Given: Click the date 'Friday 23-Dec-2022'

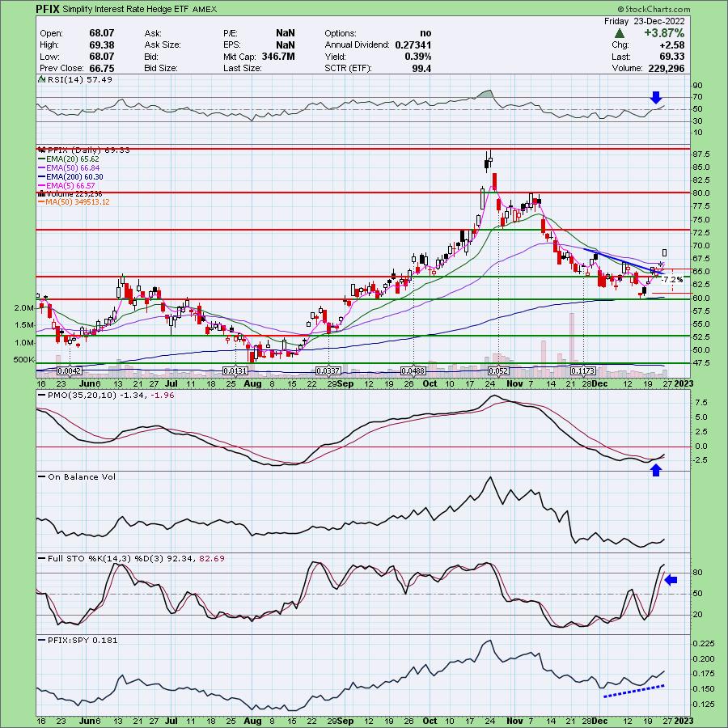Looking at the screenshot, I should [x=644, y=21].
